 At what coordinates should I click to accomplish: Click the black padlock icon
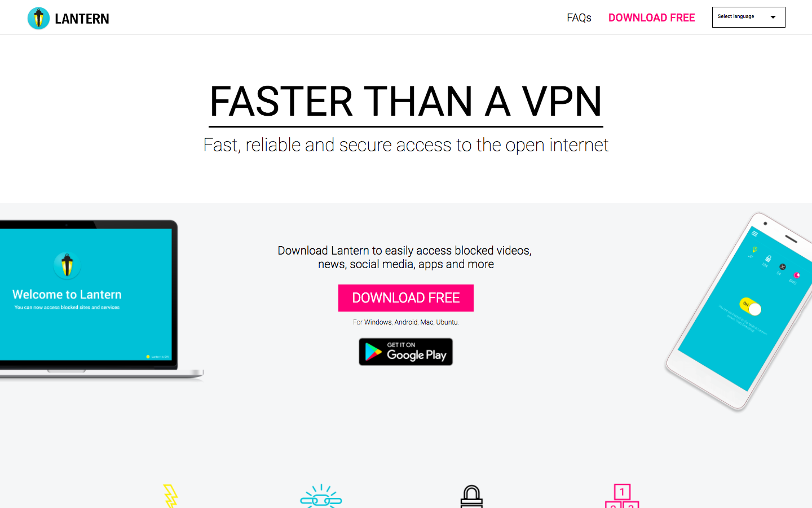click(x=471, y=497)
